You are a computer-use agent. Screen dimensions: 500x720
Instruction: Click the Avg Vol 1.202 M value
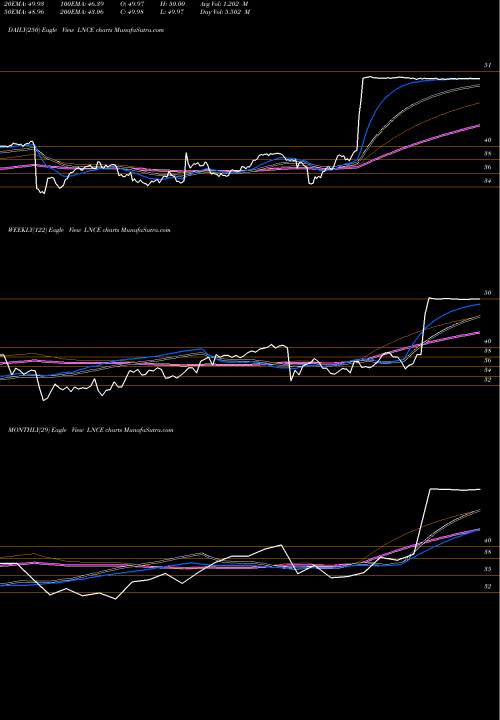click(x=225, y=4)
